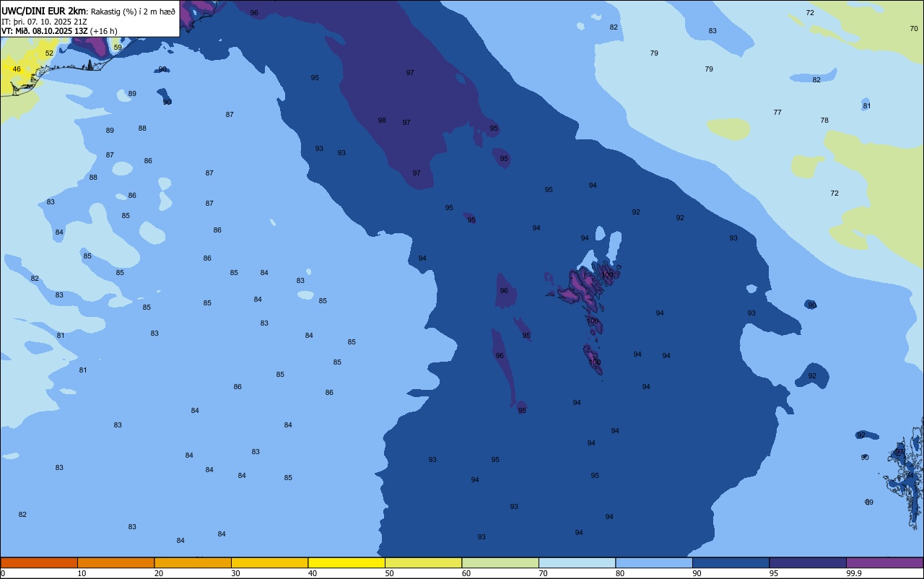Click the '99.9' legend scale label
Viewport: 924px width, 579px height.
(853, 573)
